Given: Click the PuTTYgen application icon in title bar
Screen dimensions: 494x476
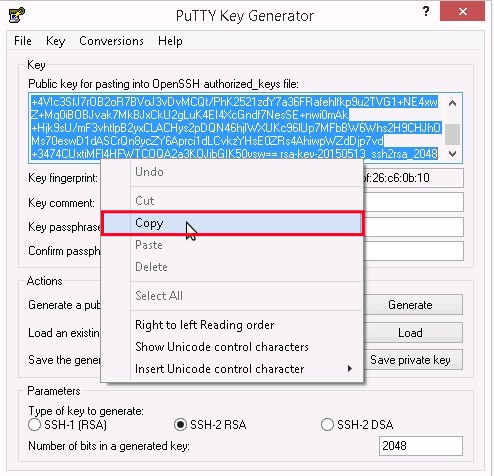Looking at the screenshot, I should (17, 15).
